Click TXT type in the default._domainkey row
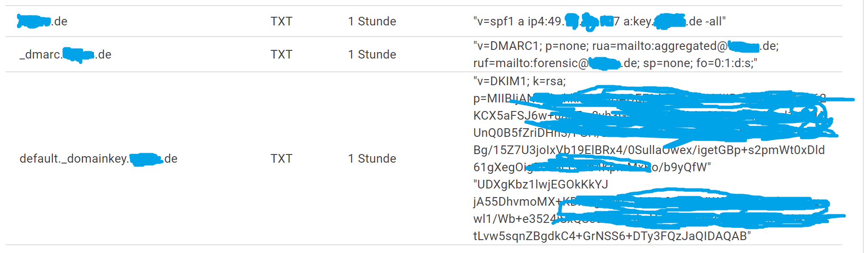Viewport: 868px width, 253px height. (x=281, y=159)
